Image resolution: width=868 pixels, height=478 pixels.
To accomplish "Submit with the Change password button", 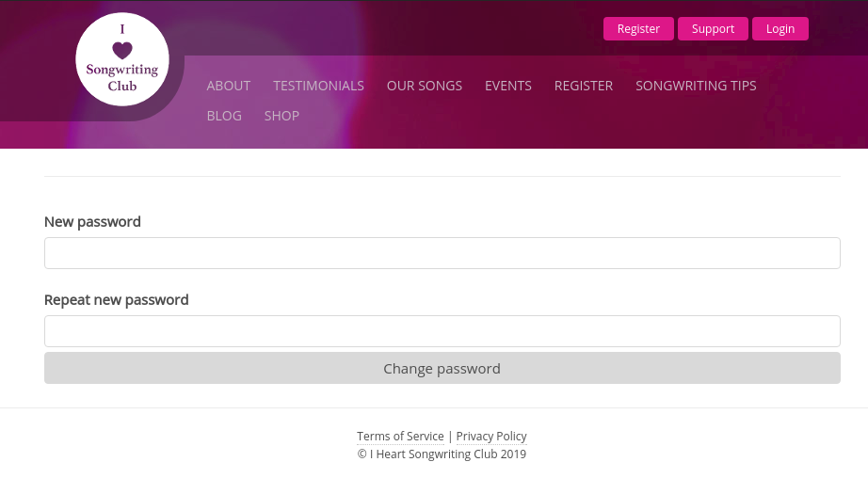I will pos(442,369).
